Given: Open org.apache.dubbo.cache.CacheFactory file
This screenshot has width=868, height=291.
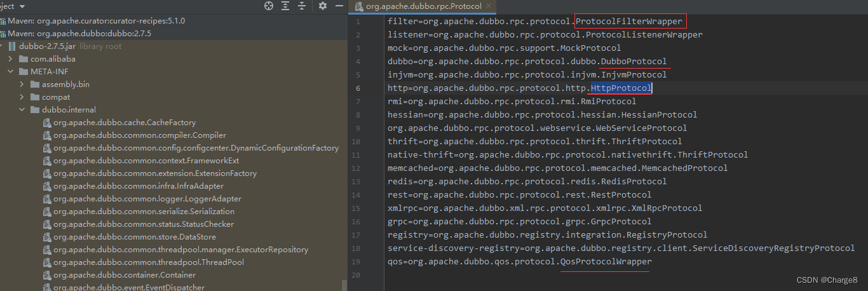Looking at the screenshot, I should click(x=125, y=123).
